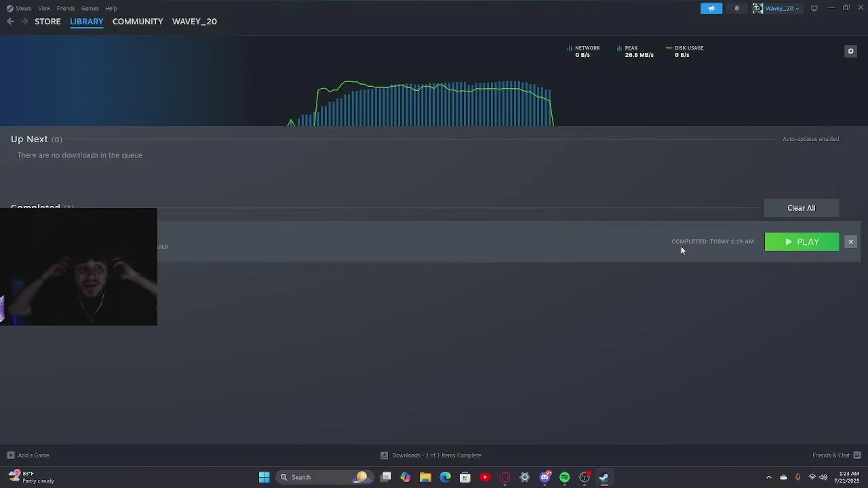Open Wi-Fi network tray icon
This screenshot has width=868, height=488.
[x=812, y=477]
